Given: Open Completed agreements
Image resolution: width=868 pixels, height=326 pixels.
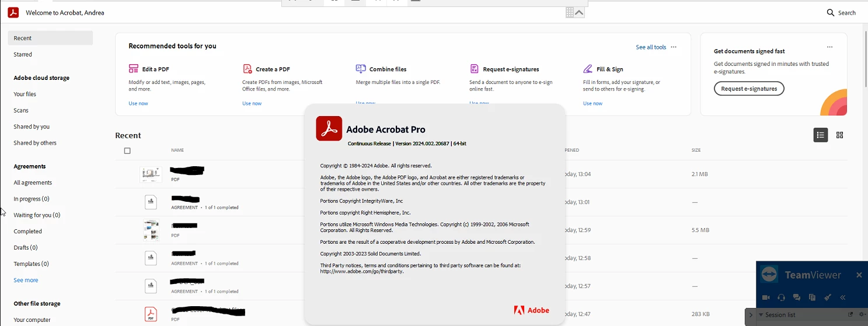Looking at the screenshot, I should tap(27, 232).
